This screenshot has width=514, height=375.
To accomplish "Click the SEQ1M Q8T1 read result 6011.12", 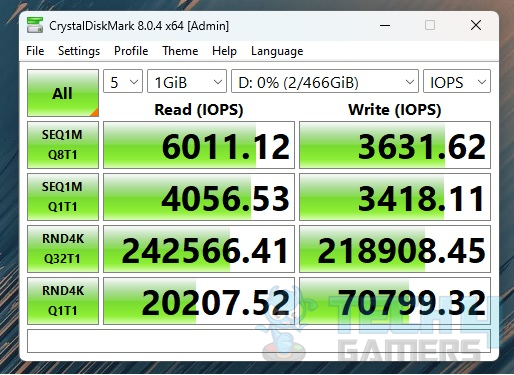I will (x=199, y=145).
